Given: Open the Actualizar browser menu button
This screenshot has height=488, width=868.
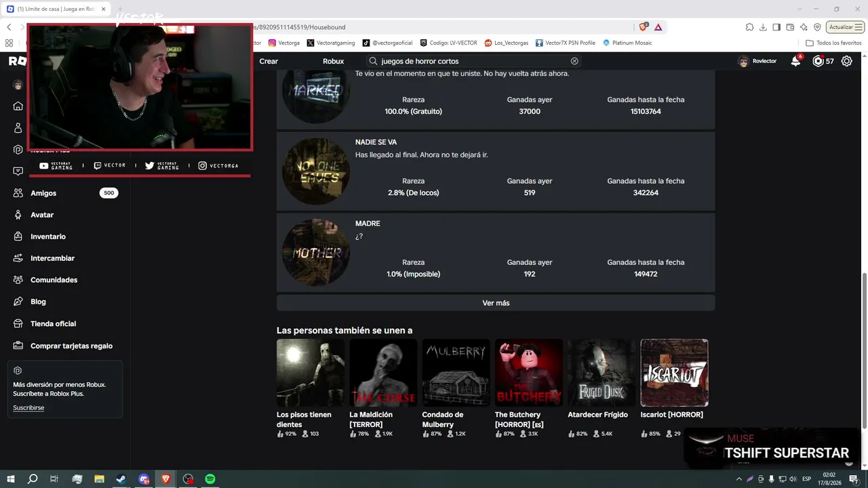Looking at the screenshot, I should [x=846, y=27].
